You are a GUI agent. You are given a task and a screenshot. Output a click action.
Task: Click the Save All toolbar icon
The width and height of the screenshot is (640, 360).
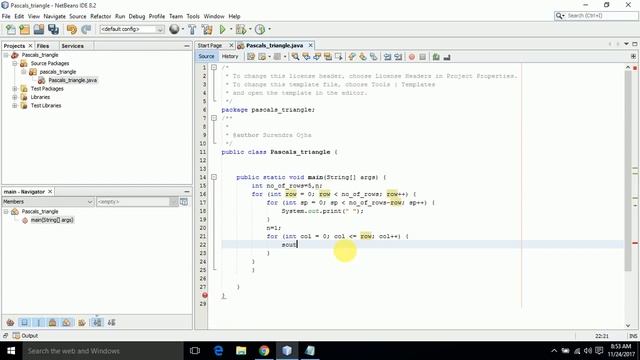53,29
